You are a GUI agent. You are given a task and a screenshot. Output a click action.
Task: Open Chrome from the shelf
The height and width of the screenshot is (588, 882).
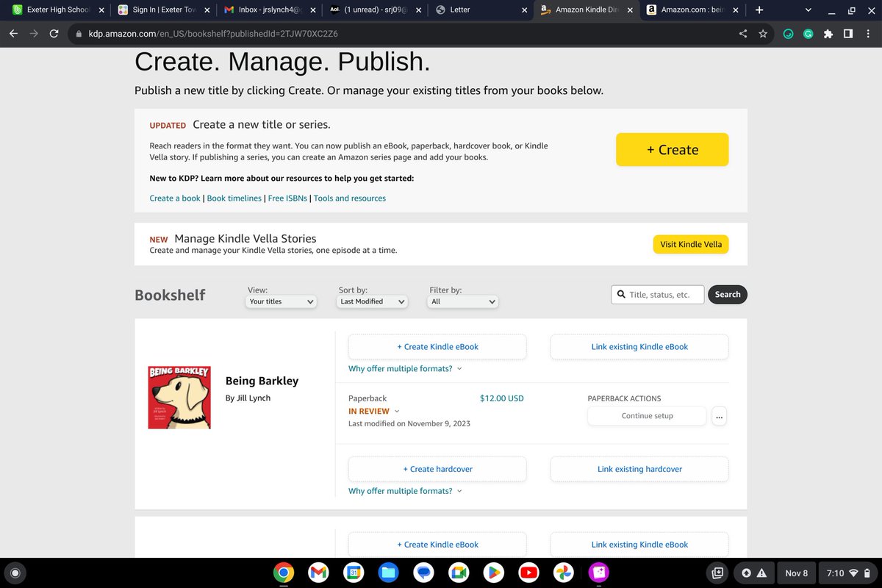284,573
